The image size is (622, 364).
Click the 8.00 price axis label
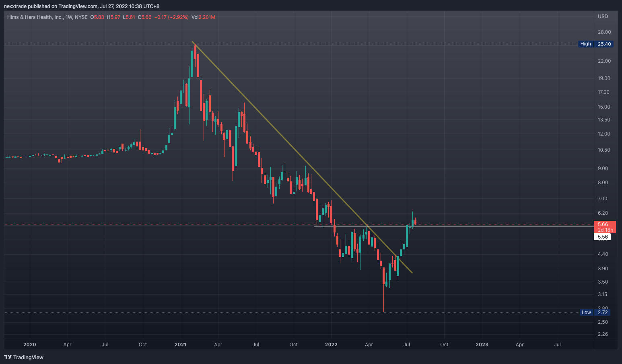tap(603, 183)
